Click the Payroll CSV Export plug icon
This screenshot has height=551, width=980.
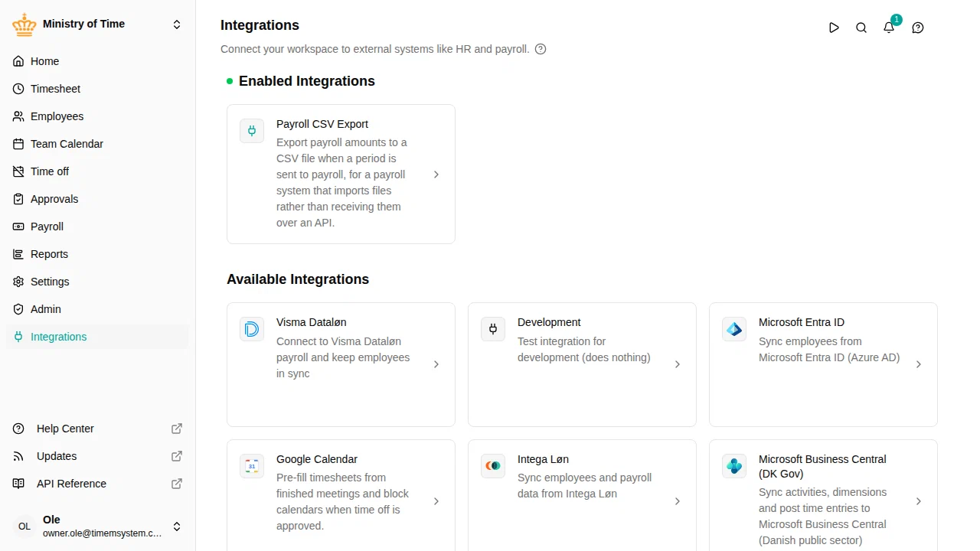click(252, 131)
